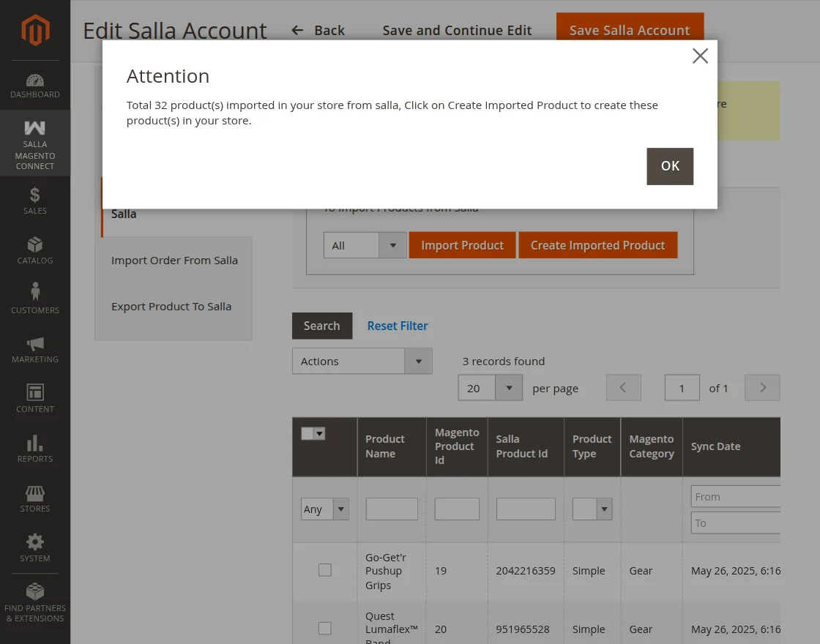Viewport: 820px width, 644px height.
Task: Click the Go-Get'r Pushup Grips product name
Action: click(386, 572)
